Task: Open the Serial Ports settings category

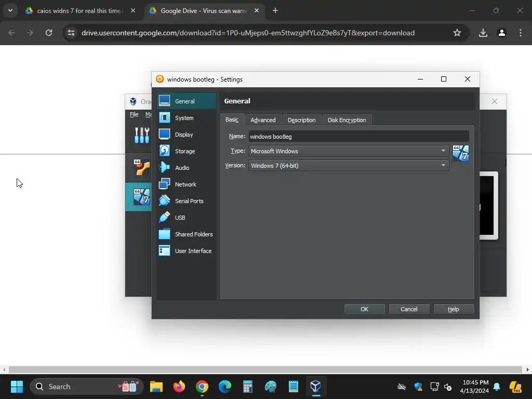Action: pyautogui.click(x=187, y=201)
